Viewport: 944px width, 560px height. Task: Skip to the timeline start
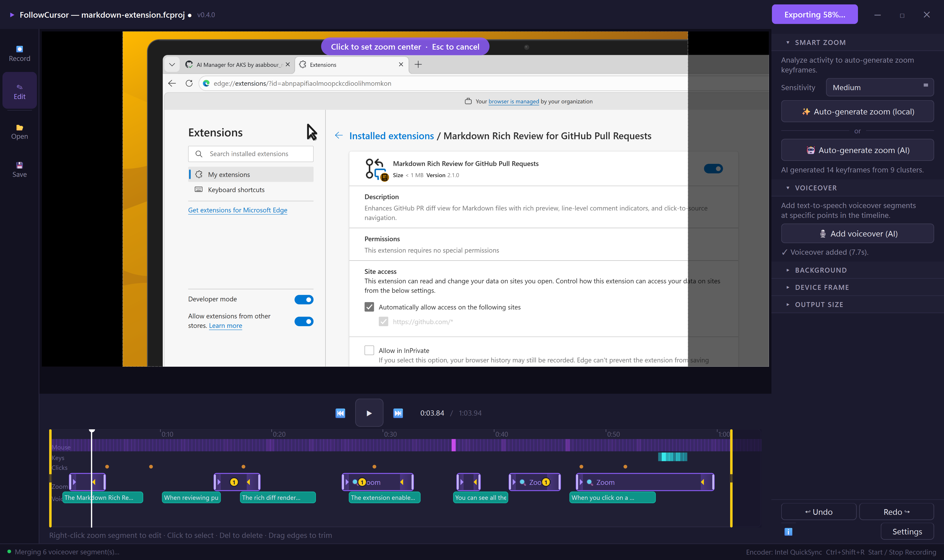click(x=340, y=413)
